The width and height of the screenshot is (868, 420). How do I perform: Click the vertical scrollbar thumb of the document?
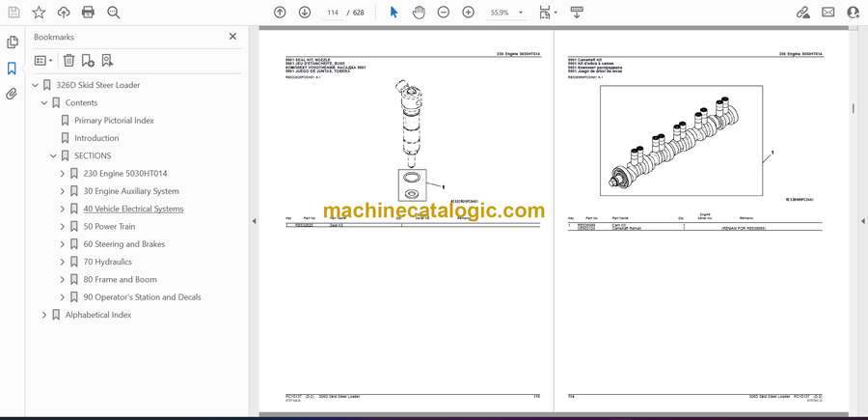pyautogui.click(x=853, y=108)
